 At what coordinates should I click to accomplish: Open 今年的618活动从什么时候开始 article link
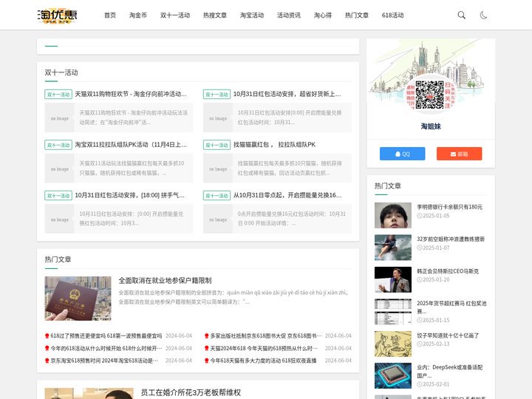pos(106,348)
